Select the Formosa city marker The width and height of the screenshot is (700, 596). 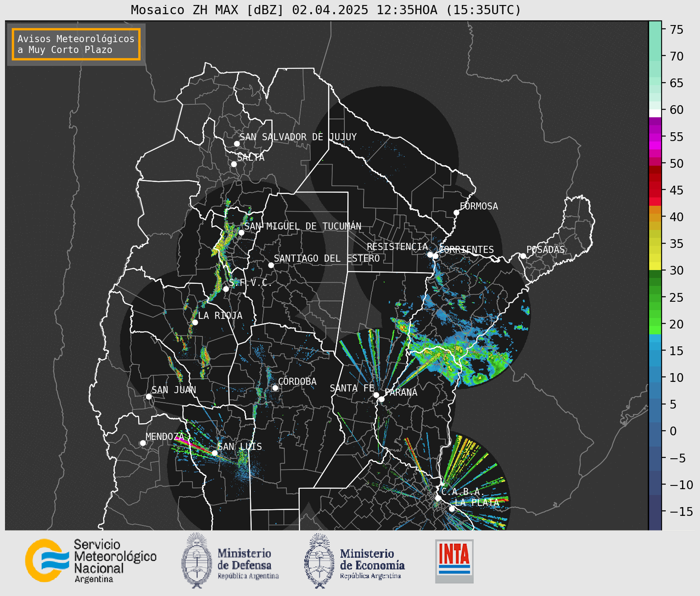(457, 212)
